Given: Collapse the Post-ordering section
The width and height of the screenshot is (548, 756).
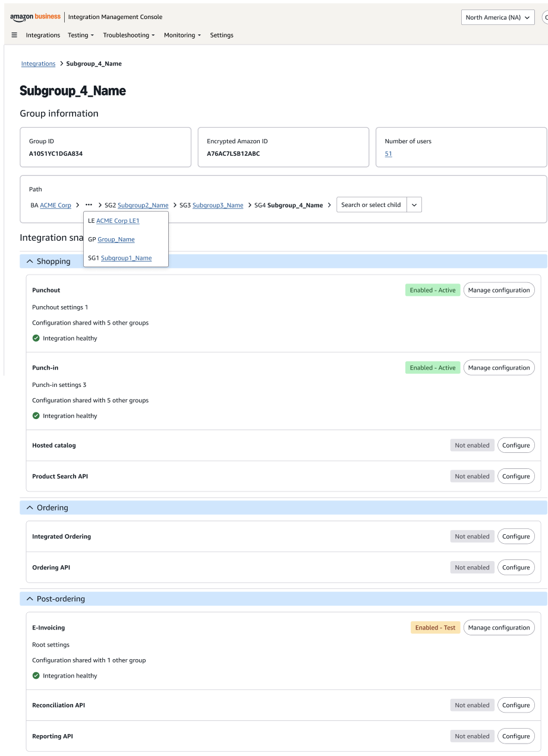Looking at the screenshot, I should coord(30,599).
